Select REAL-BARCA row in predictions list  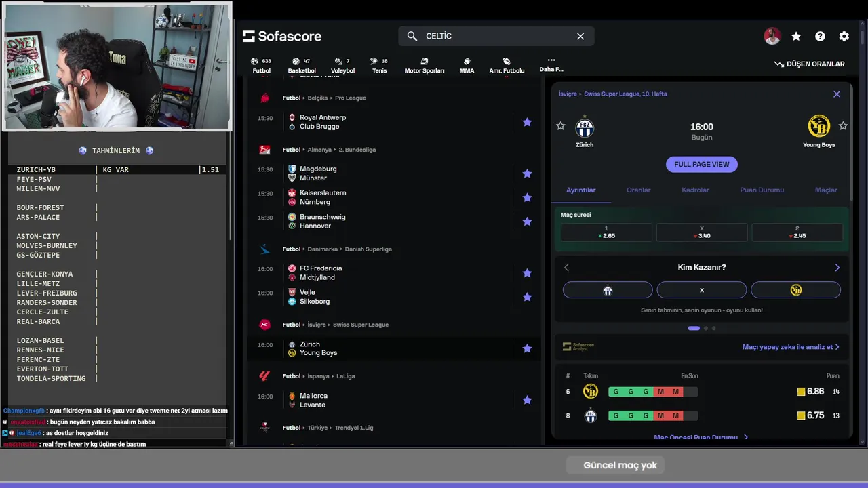coord(117,321)
